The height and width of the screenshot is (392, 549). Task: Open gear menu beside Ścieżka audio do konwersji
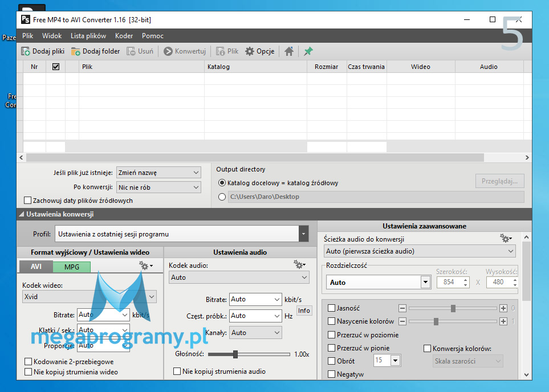click(506, 238)
